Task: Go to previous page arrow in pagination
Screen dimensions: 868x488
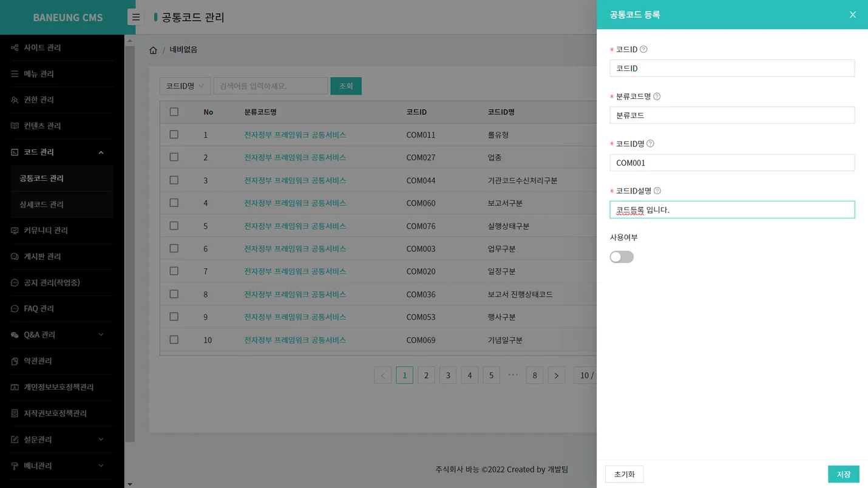Action: 382,375
